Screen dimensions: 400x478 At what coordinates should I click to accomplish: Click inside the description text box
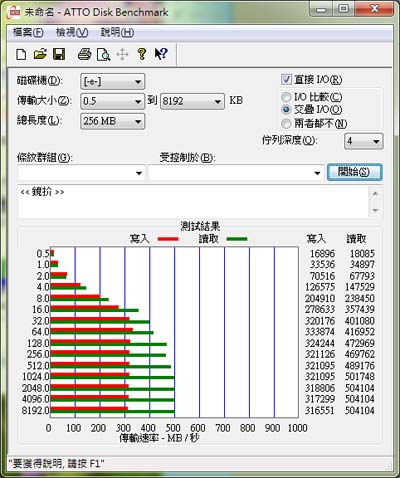pyautogui.click(x=193, y=202)
